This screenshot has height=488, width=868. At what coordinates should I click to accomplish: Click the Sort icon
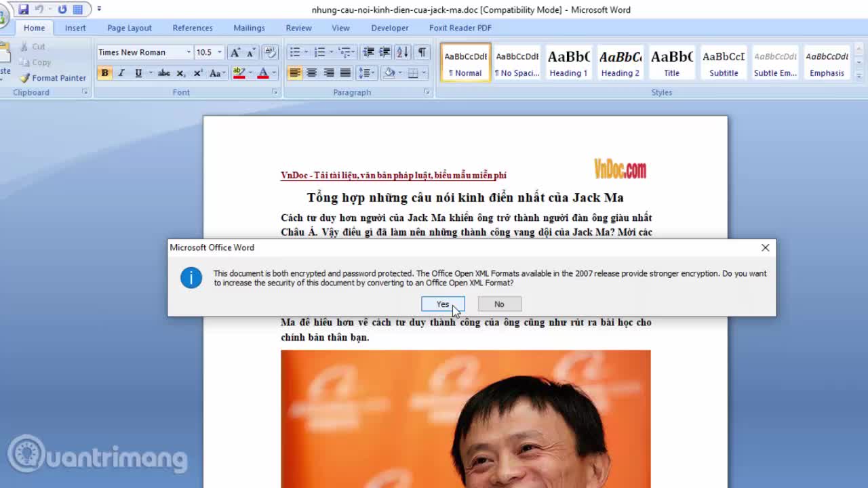pyautogui.click(x=402, y=52)
